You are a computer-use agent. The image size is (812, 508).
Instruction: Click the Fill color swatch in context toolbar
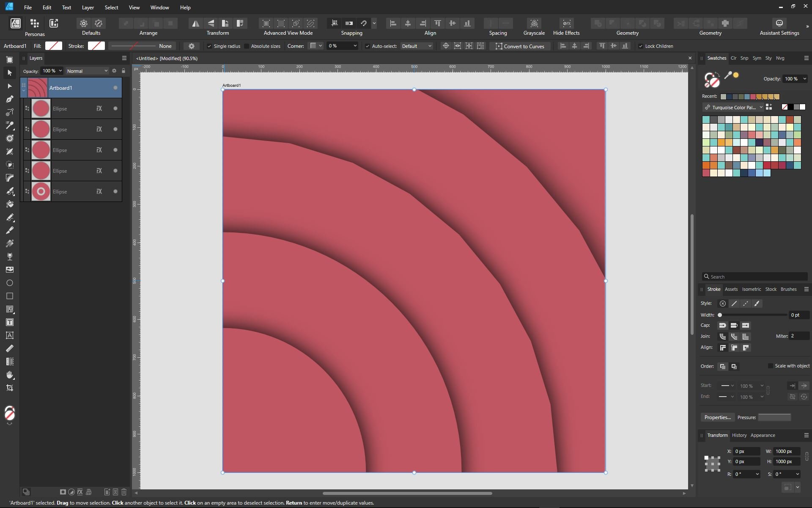54,46
